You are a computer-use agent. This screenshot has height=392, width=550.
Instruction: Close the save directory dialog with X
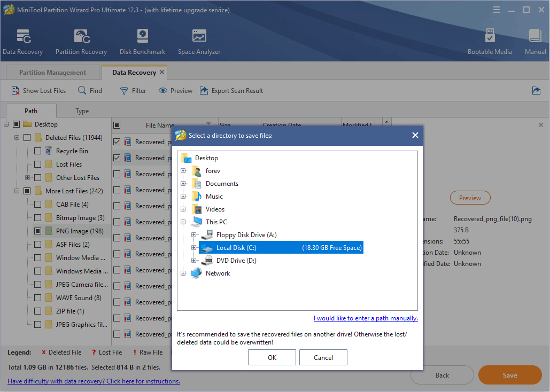pyautogui.click(x=415, y=135)
